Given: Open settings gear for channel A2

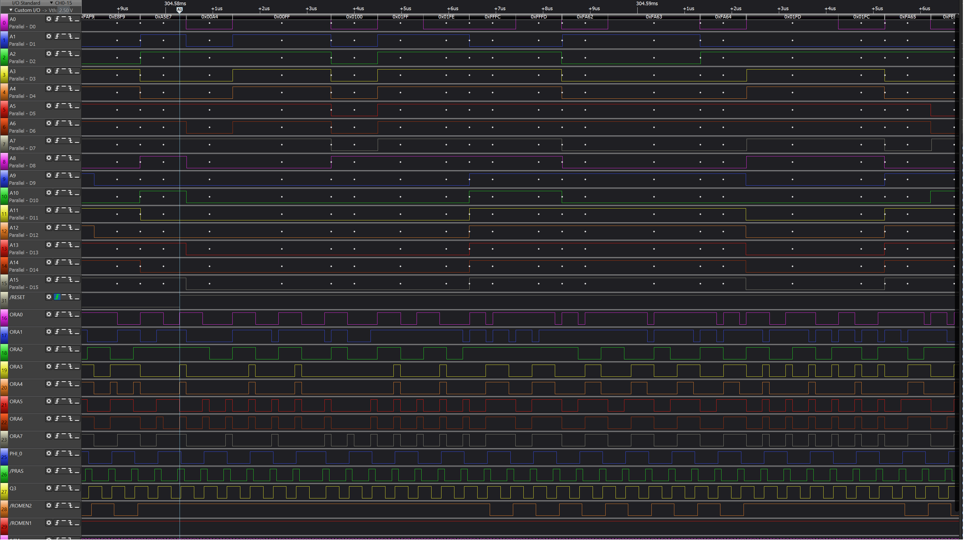Looking at the screenshot, I should pos(49,54).
